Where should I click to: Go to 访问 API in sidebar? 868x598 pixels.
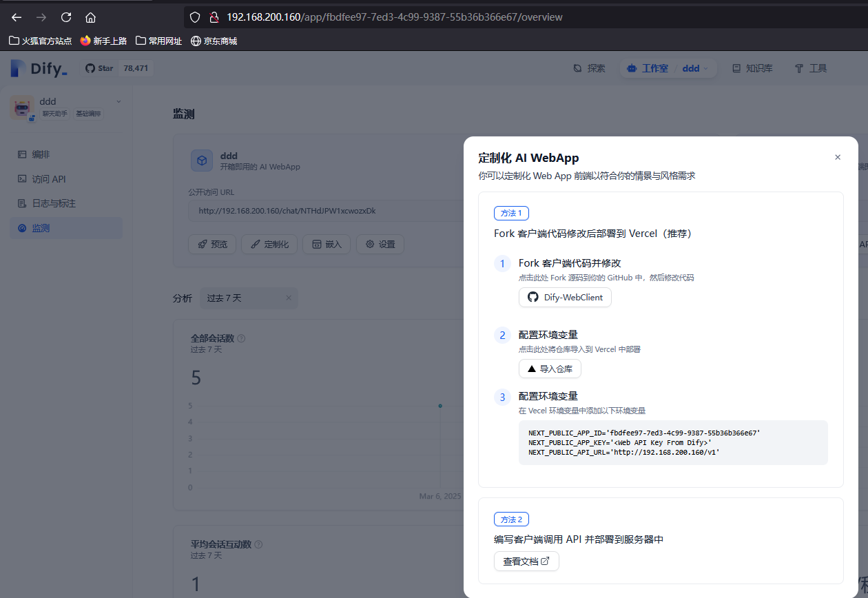[66, 179]
